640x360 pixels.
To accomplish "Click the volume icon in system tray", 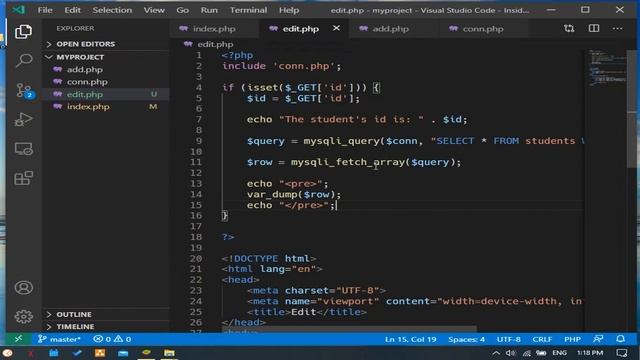I will tap(510, 353).
